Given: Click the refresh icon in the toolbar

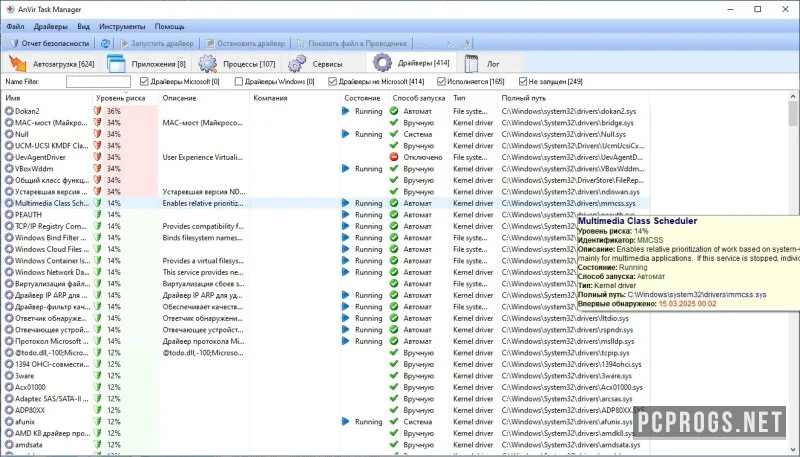Looking at the screenshot, I should click(x=105, y=43).
